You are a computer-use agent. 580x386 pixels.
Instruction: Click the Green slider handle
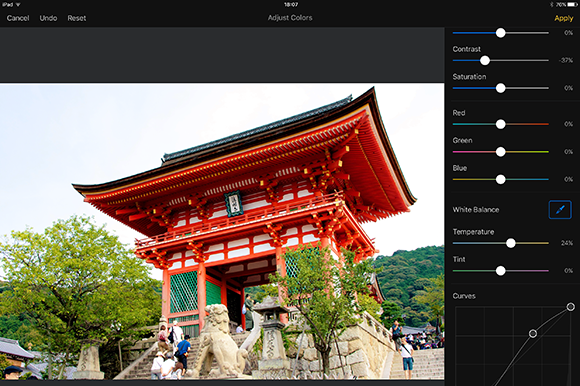[x=500, y=152]
